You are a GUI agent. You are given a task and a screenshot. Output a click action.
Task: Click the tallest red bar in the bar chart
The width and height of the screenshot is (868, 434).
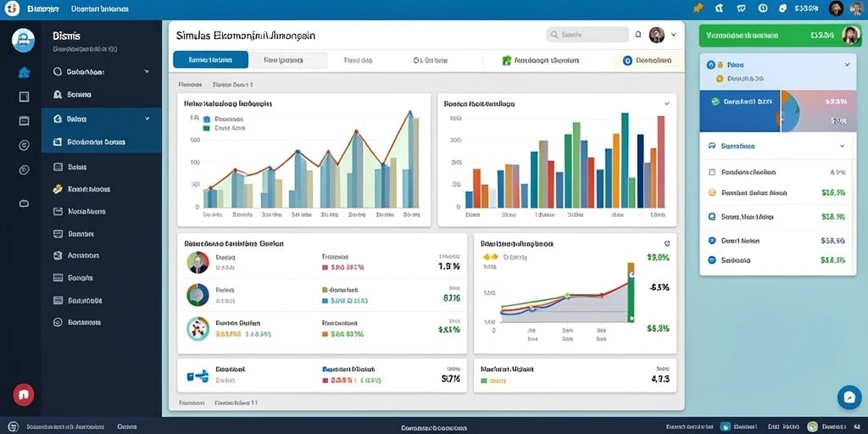tap(660, 162)
